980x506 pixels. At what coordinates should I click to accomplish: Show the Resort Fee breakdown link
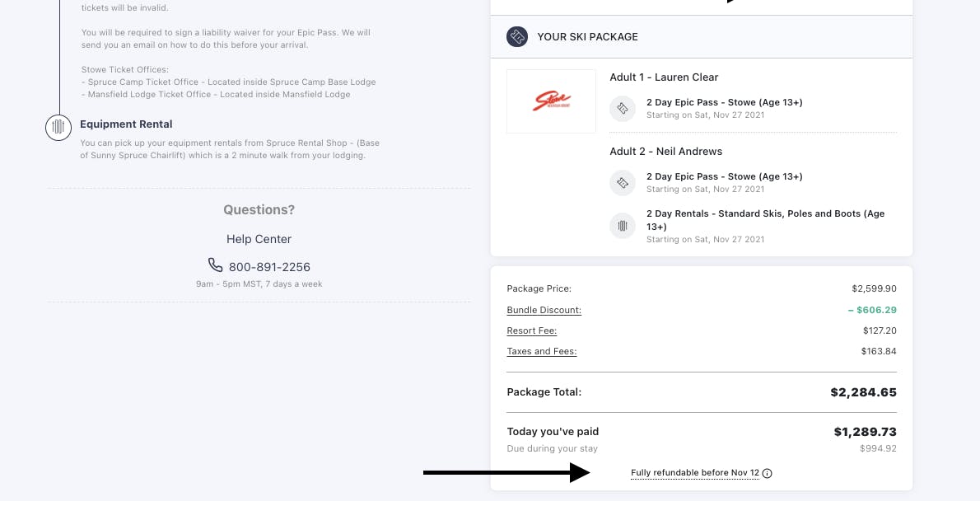click(x=531, y=330)
